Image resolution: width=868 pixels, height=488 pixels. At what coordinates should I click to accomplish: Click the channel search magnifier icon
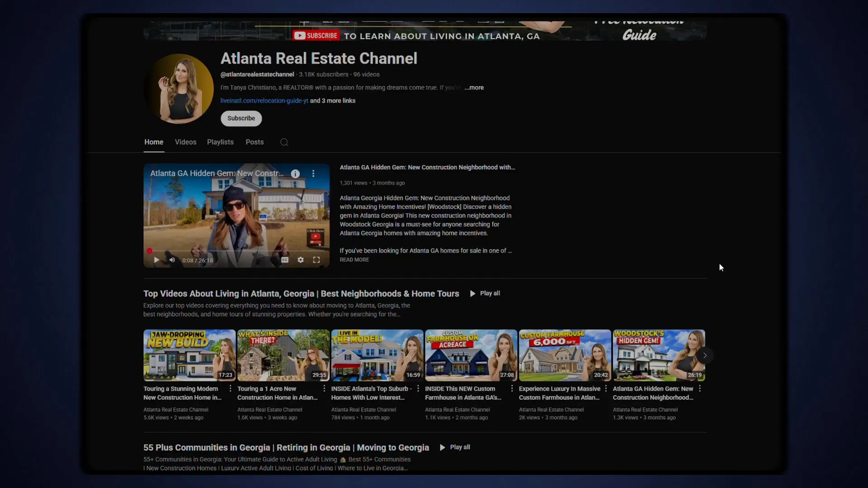tap(284, 142)
